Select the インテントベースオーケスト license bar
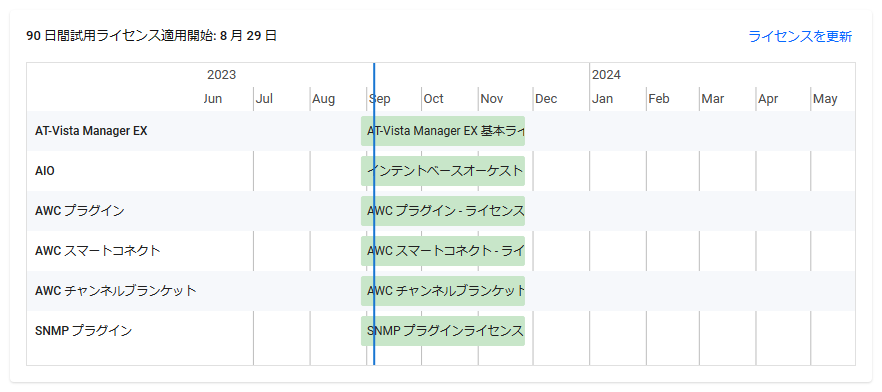The height and width of the screenshot is (392, 882). [x=443, y=171]
